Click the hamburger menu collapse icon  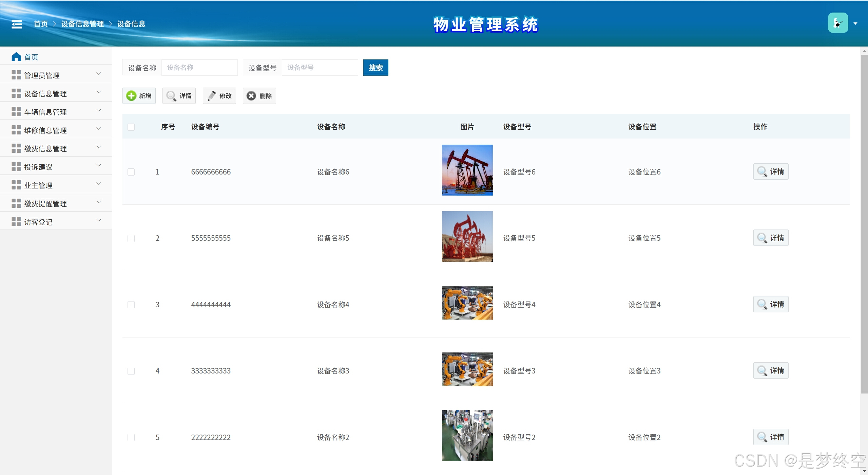17,24
